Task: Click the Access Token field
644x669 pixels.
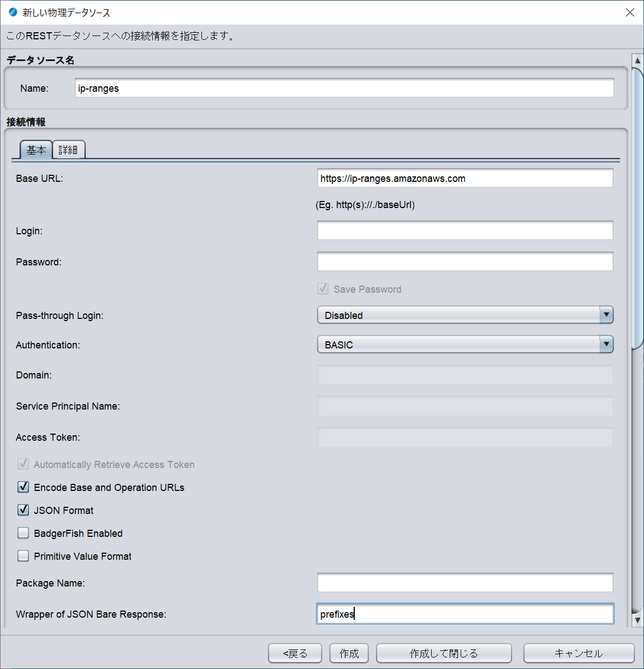Action: point(465,437)
